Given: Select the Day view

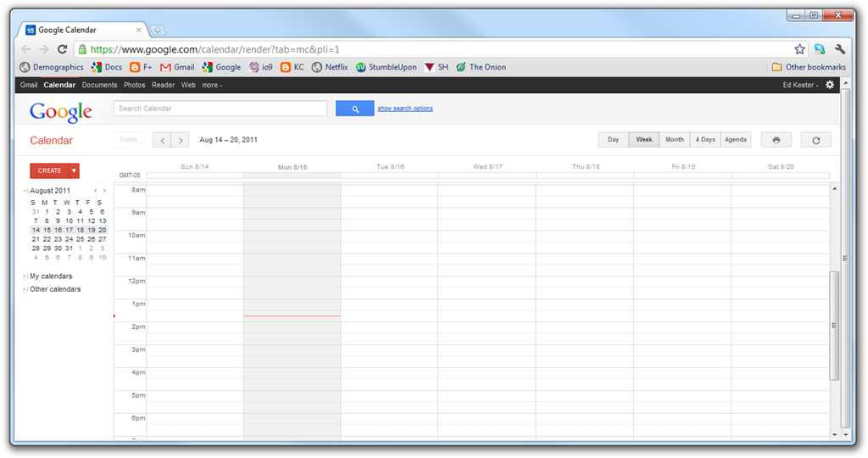Looking at the screenshot, I should [614, 140].
